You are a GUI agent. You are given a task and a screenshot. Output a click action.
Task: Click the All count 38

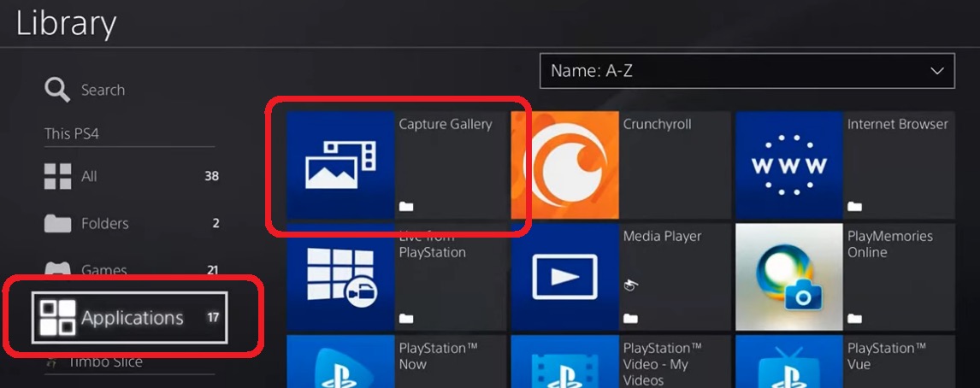point(212,176)
